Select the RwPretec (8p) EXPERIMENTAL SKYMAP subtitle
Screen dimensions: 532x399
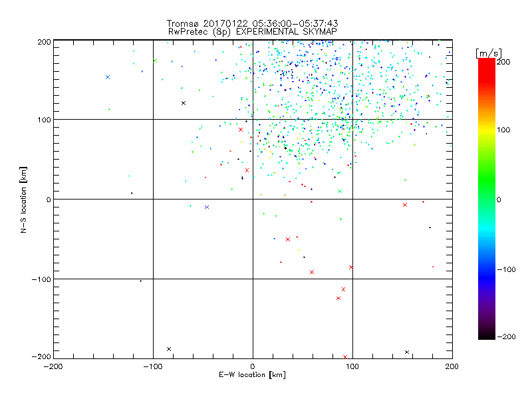point(252,31)
